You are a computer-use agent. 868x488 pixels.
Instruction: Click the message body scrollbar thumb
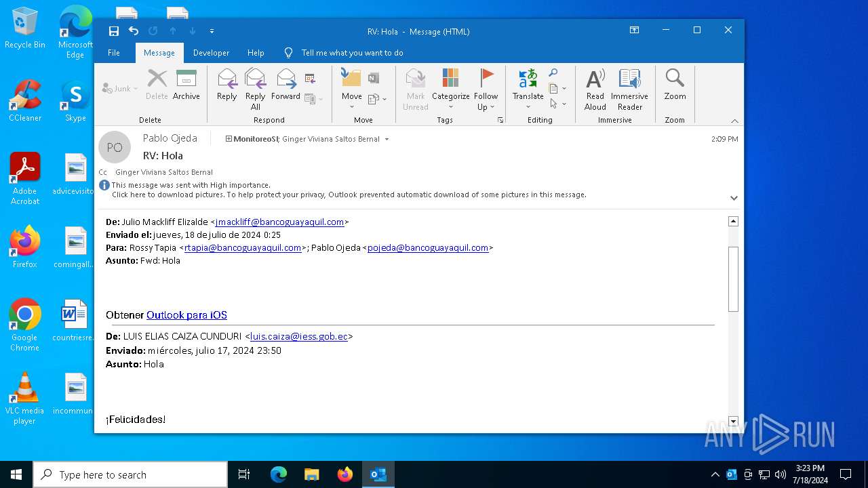click(733, 279)
